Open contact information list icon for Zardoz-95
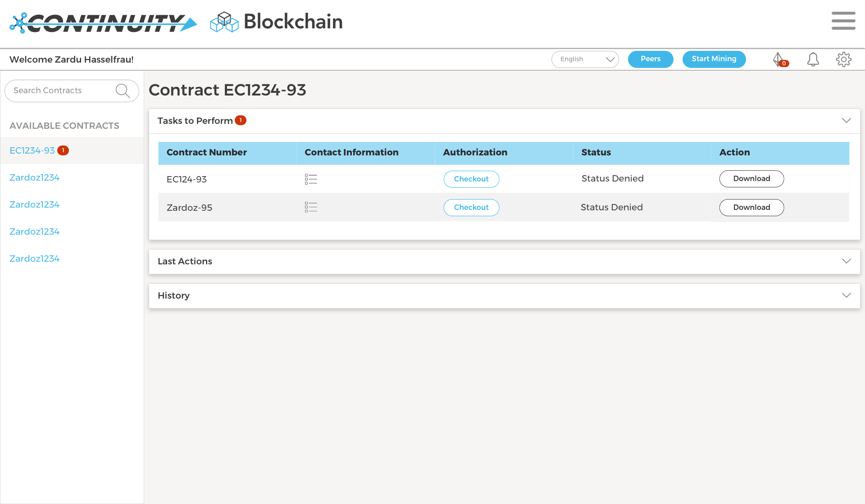 pyautogui.click(x=311, y=207)
